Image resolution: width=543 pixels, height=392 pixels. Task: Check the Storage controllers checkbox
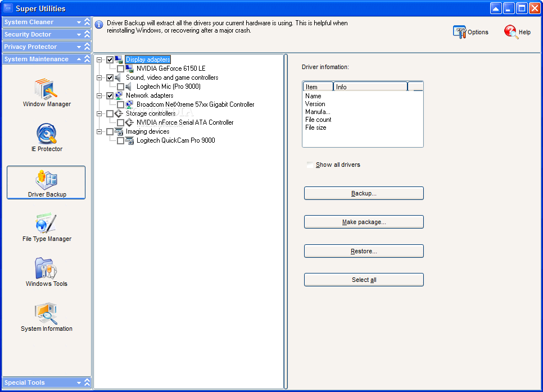point(110,113)
